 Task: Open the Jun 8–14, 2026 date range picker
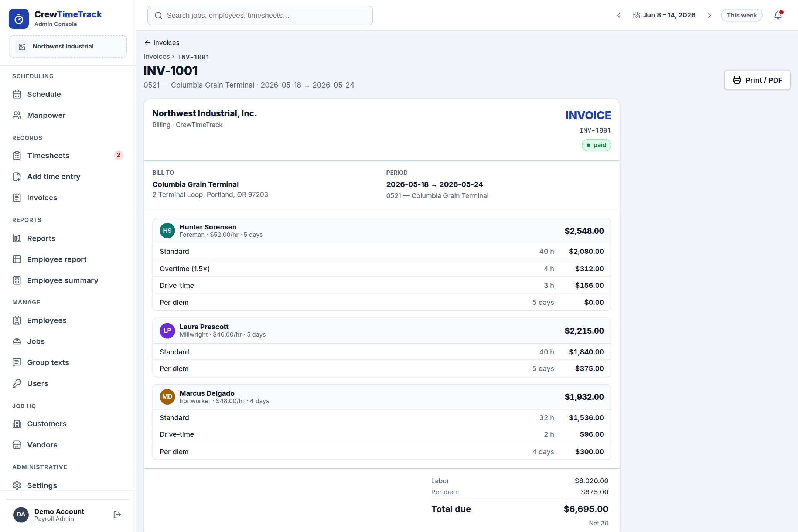pos(664,15)
